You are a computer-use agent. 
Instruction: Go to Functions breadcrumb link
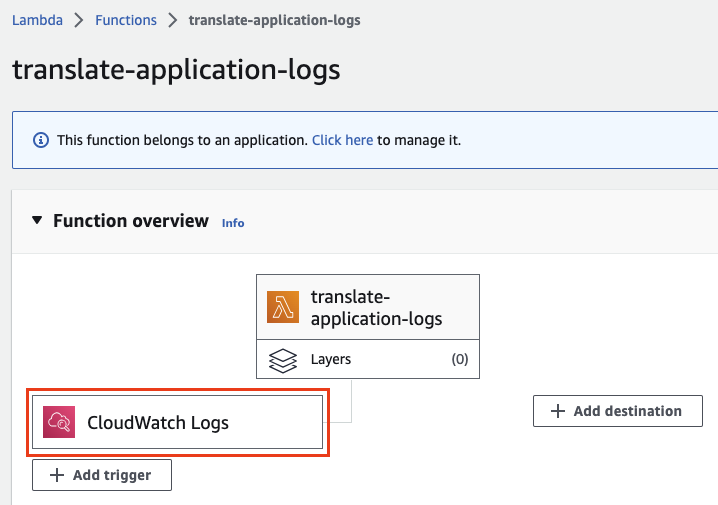point(126,20)
